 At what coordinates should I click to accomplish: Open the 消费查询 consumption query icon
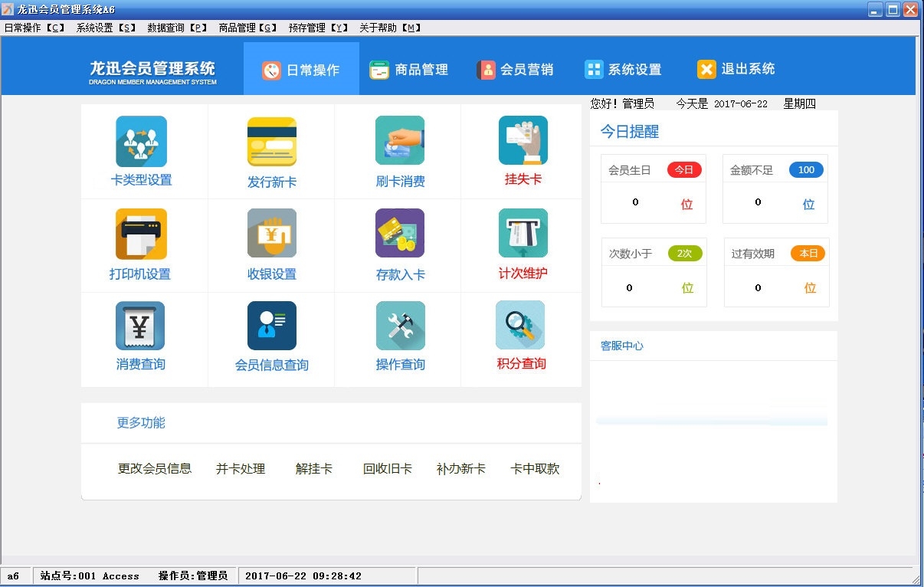pyautogui.click(x=140, y=326)
